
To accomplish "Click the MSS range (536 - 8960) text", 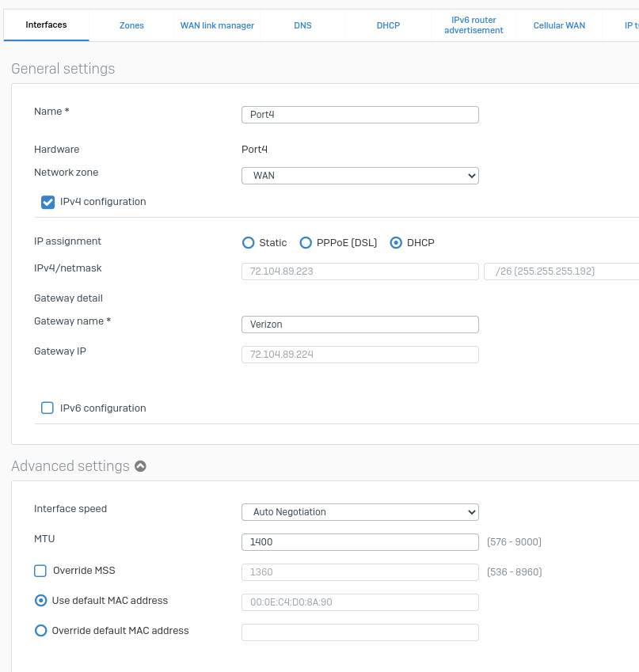I will pyautogui.click(x=514, y=571).
